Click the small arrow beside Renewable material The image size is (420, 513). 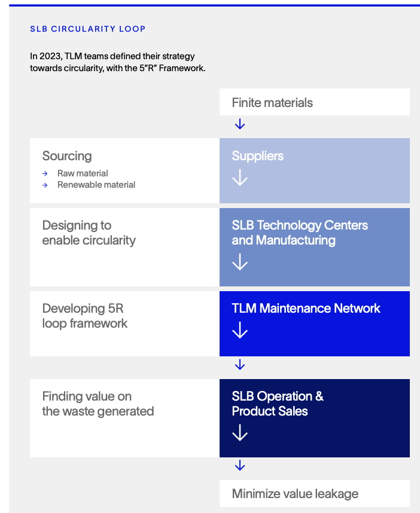click(45, 185)
